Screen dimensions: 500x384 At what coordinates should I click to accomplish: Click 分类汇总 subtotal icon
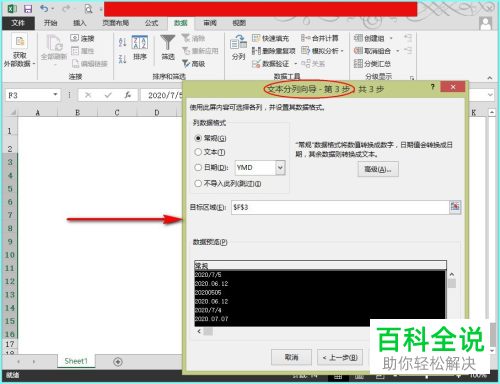tap(358, 63)
